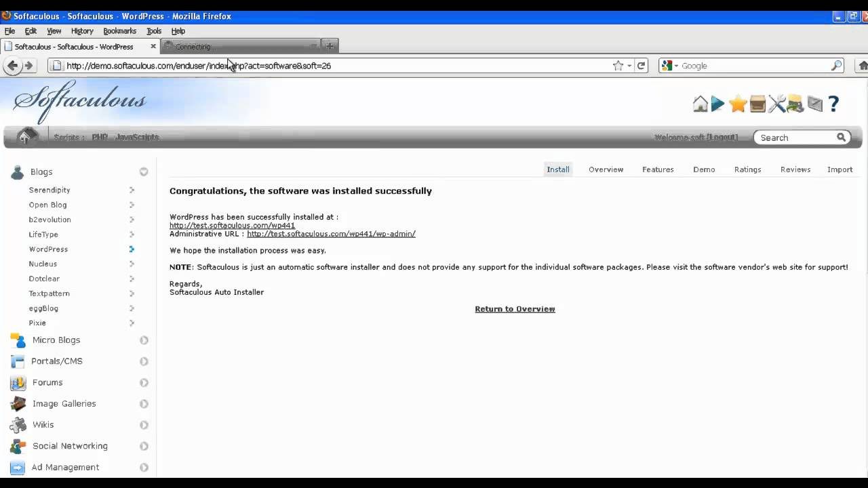The width and height of the screenshot is (868, 488).
Task: Click the house icon in Softaculous top toolbar
Action: (700, 104)
